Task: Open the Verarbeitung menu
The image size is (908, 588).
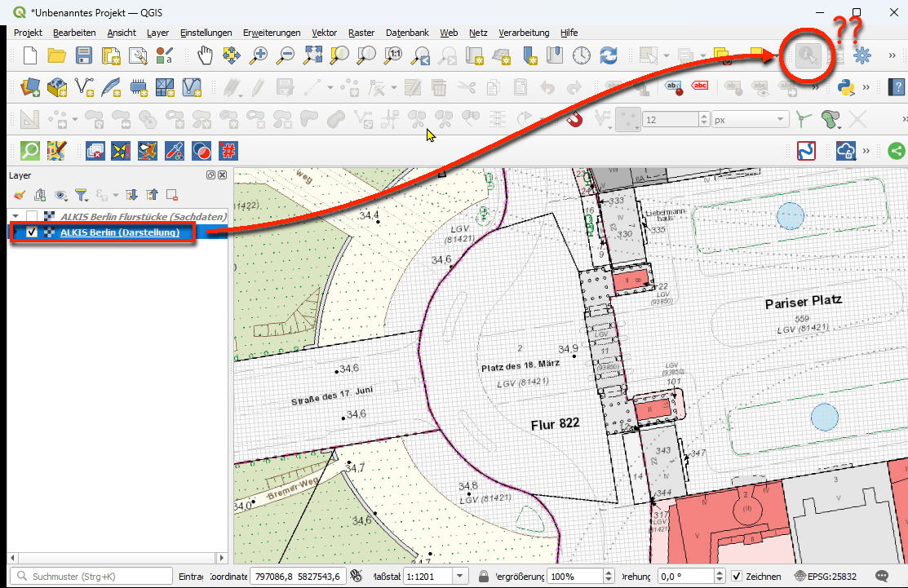Action: tap(524, 33)
